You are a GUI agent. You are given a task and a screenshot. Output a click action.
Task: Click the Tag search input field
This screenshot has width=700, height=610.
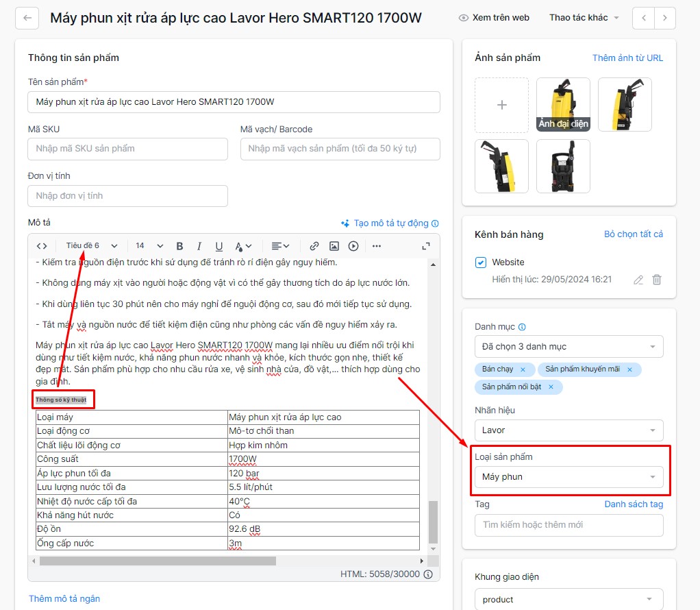point(568,525)
